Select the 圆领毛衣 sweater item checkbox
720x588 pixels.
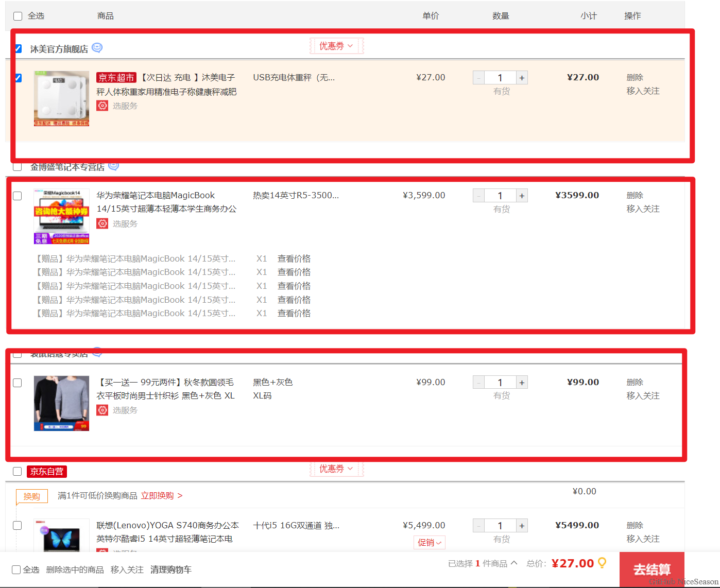(18, 383)
